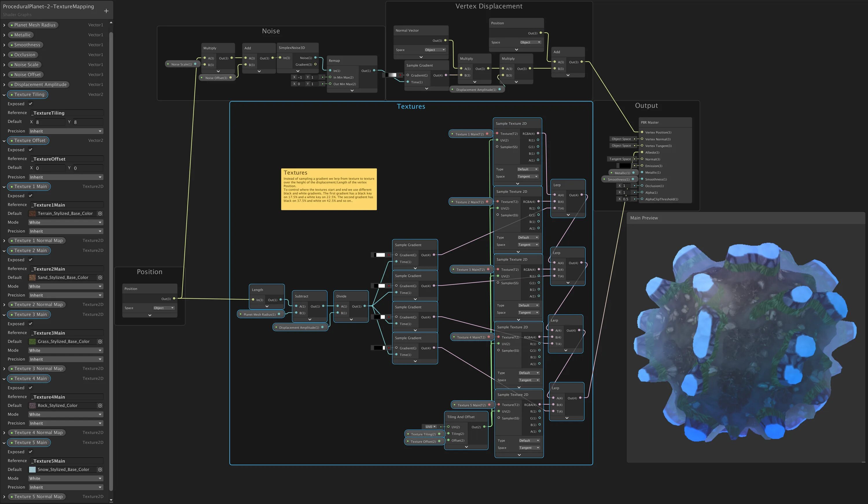Open UV0 channel dropdown on Tiling And Offset
This screenshot has height=504, width=868.
430,427
